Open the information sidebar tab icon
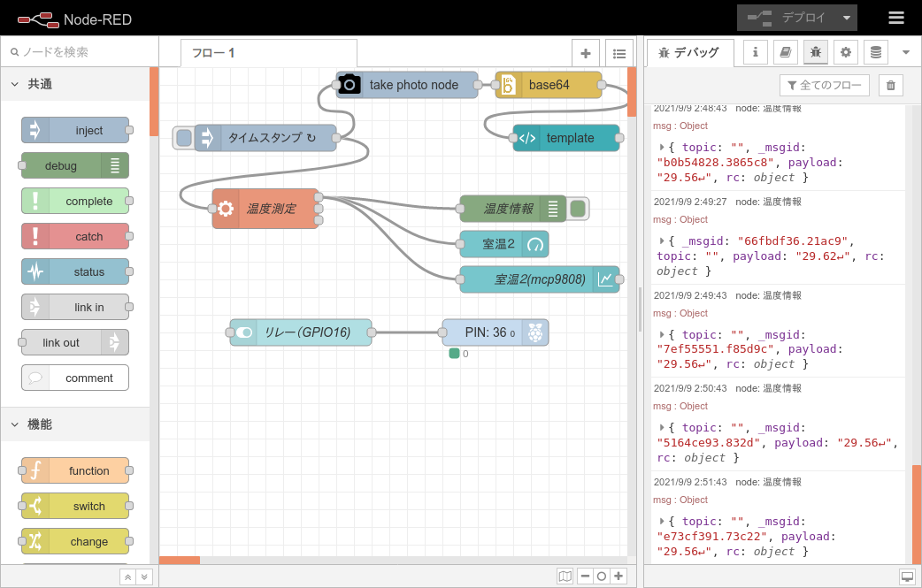This screenshot has height=588, width=922. [756, 52]
